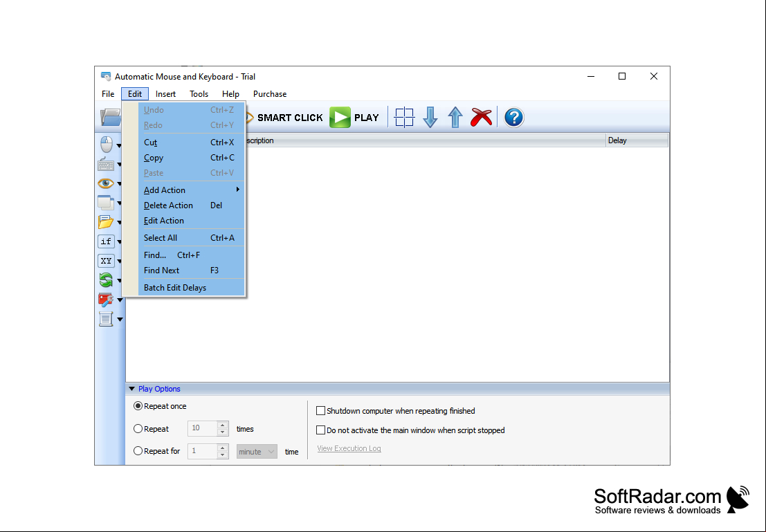Collapse the Play Options panel triangle
This screenshot has width=766, height=532.
coord(132,389)
